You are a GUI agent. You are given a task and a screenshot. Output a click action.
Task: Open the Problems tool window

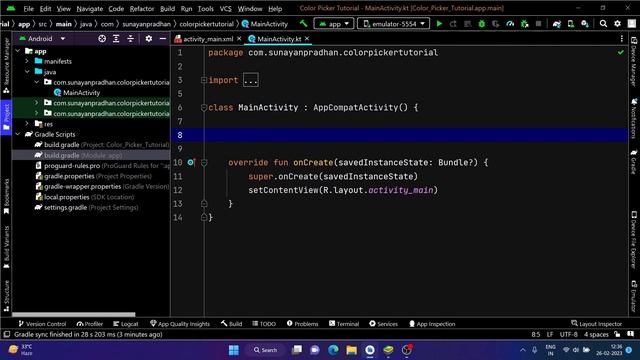click(302, 324)
